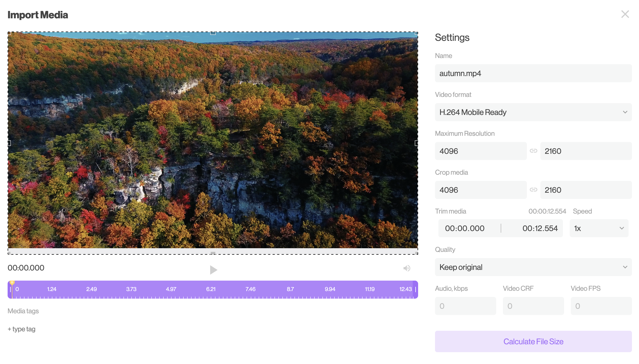Click the timeline at the 12.43 mark

tap(405, 289)
